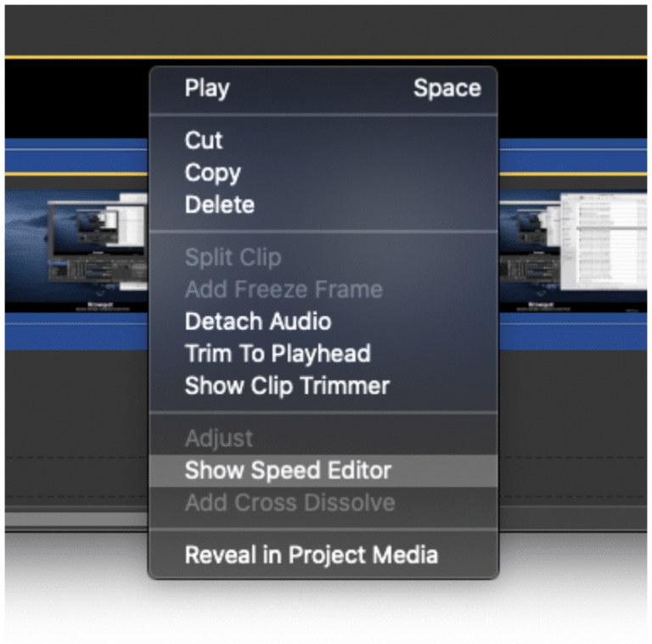
Task: Choose Trim To Playhead
Action: pyautogui.click(x=323, y=354)
